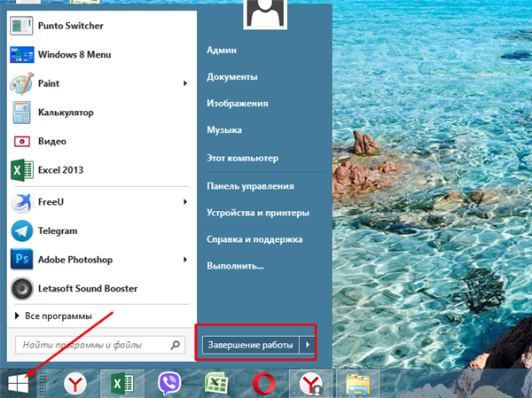
Task: Open Этот компьютер
Action: 243,158
